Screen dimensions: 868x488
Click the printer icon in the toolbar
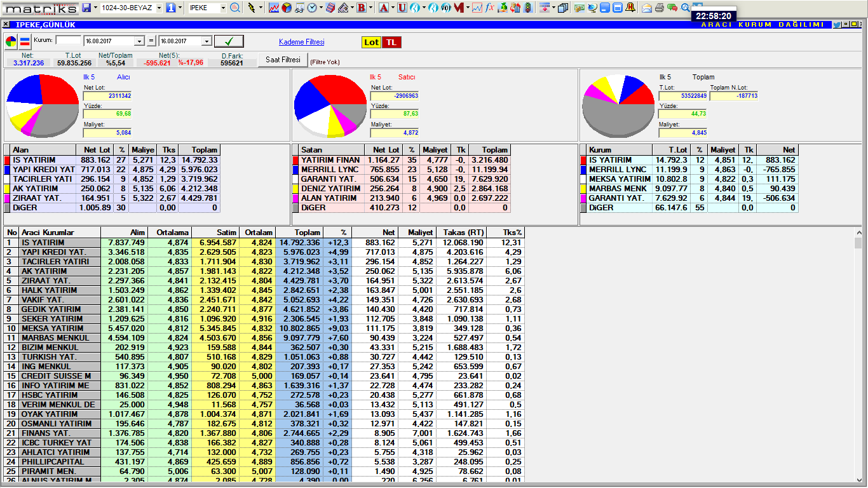point(659,8)
